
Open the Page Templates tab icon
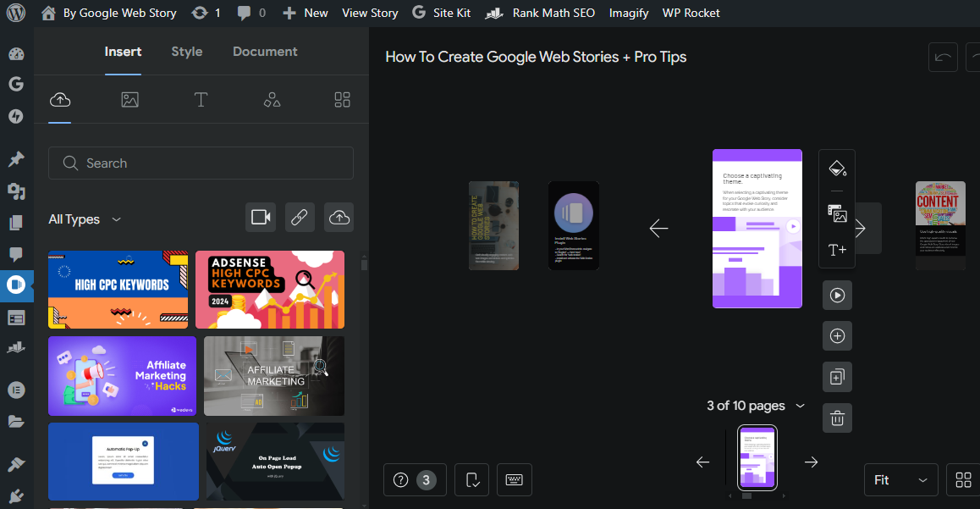tap(343, 99)
